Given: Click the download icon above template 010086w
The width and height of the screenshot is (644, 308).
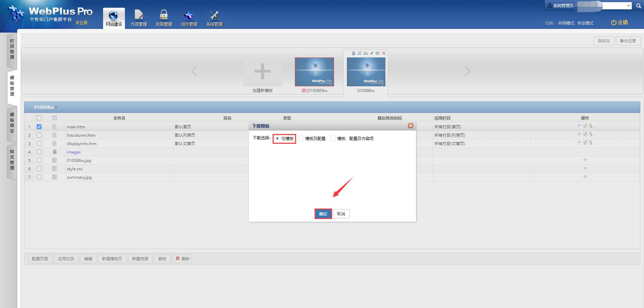Looking at the screenshot, I should coord(366,53).
